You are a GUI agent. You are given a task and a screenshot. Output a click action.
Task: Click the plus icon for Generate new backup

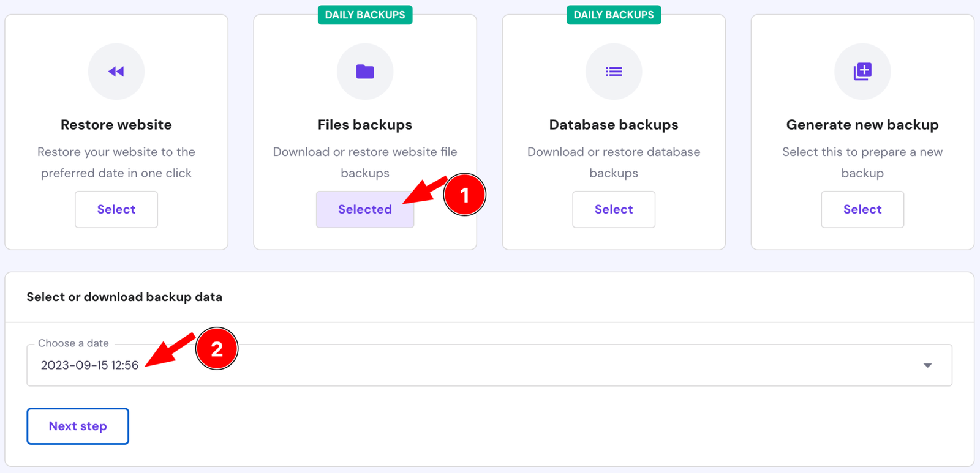click(862, 72)
